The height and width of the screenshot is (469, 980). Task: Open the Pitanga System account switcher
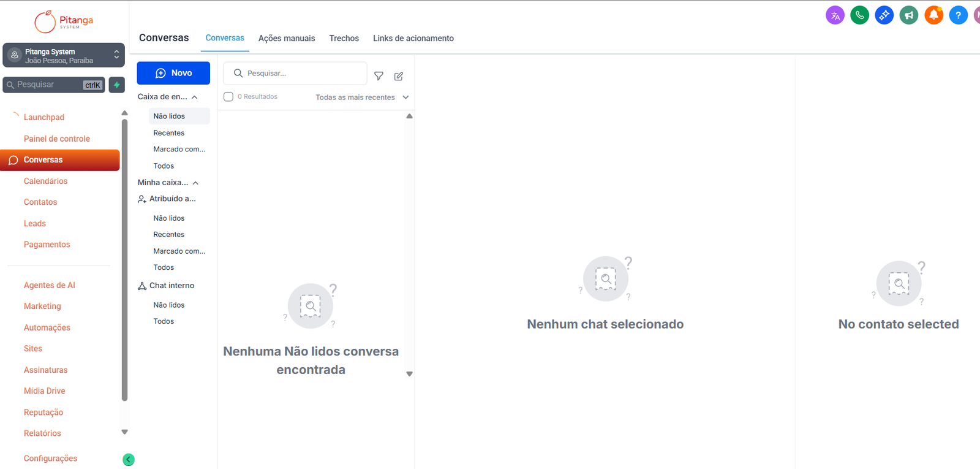[64, 56]
